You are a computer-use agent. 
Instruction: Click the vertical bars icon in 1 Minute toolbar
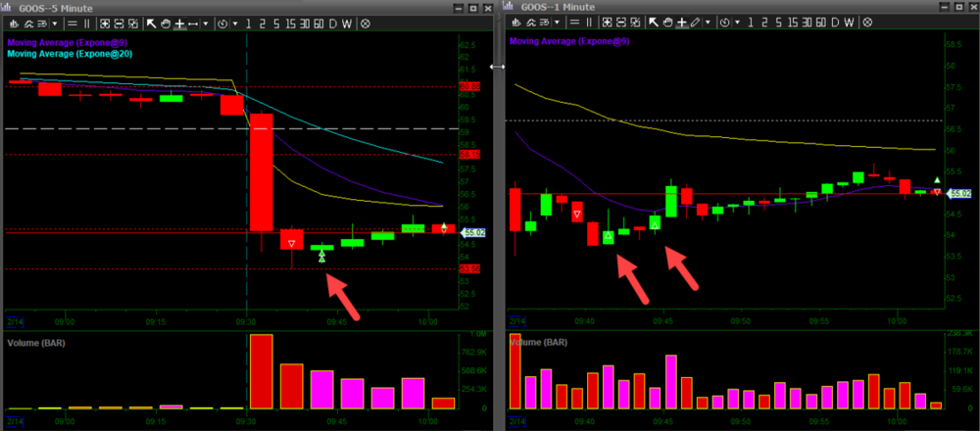[x=588, y=22]
